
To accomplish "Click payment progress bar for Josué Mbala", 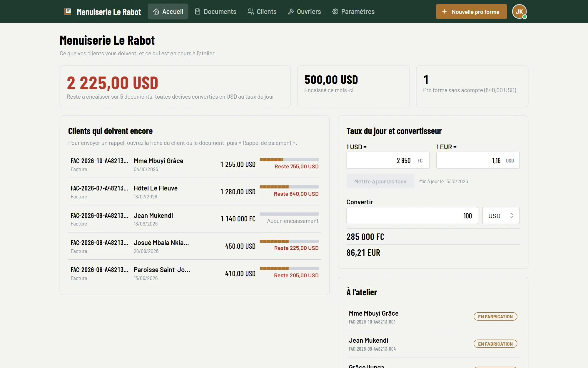I will coord(289,241).
